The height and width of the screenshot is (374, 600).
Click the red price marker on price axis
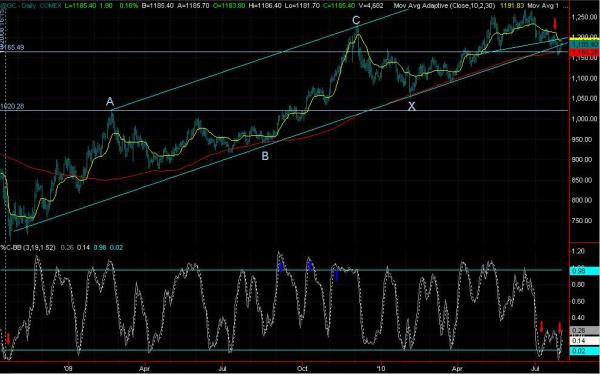585,51
